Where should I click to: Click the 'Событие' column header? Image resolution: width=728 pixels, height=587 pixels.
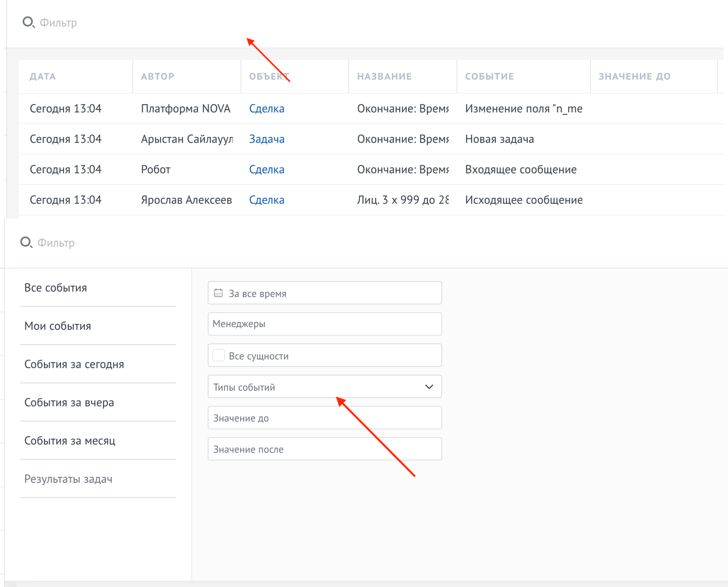489,77
